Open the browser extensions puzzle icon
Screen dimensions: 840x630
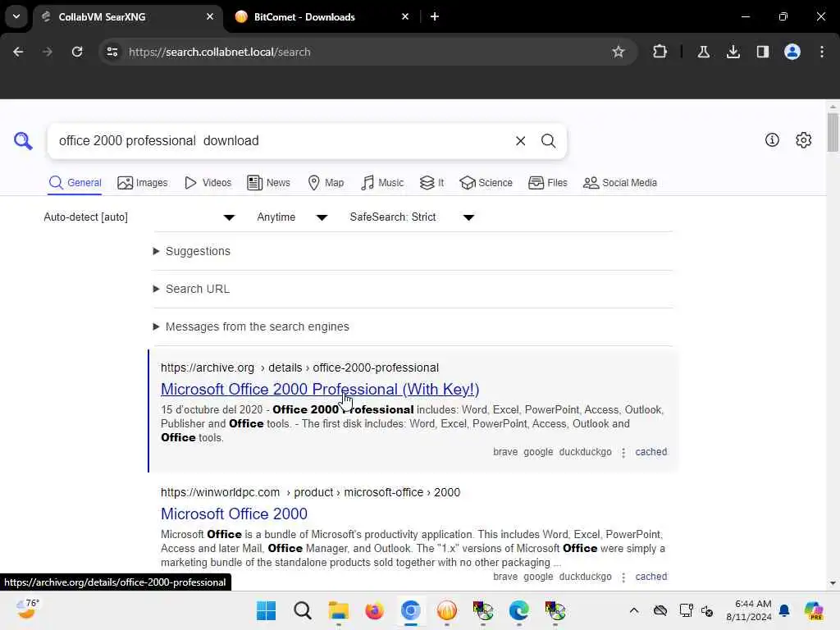click(660, 52)
